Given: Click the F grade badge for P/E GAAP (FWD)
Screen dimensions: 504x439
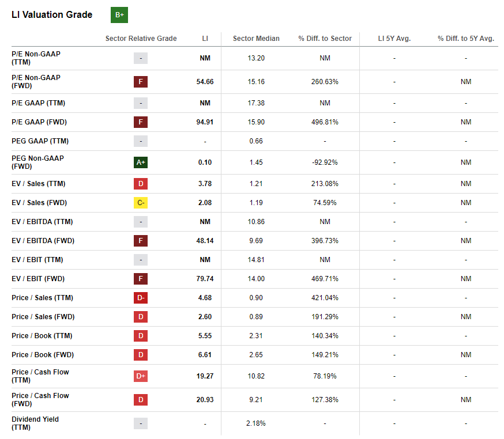Looking at the screenshot, I should pyautogui.click(x=141, y=122).
